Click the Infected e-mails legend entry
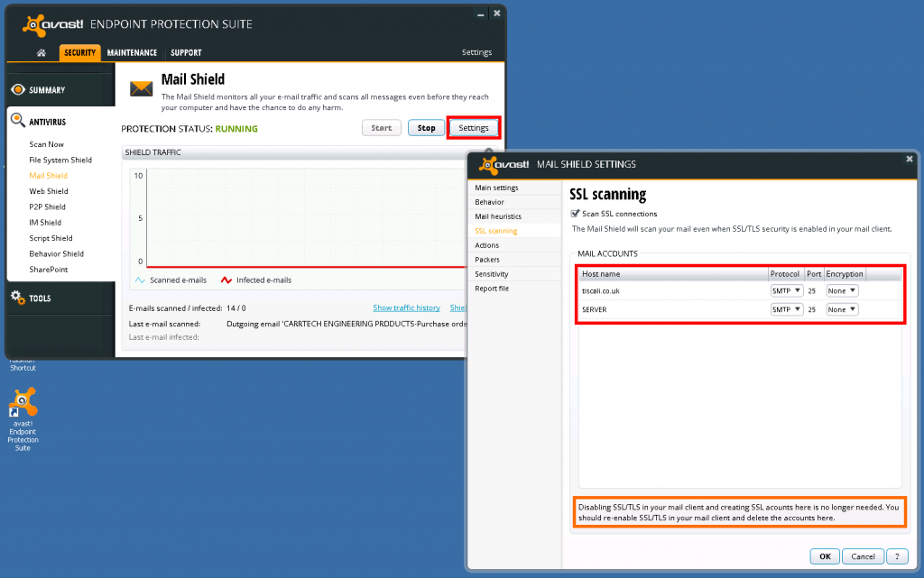Screen dimensions: 924x578 [x=256, y=280]
